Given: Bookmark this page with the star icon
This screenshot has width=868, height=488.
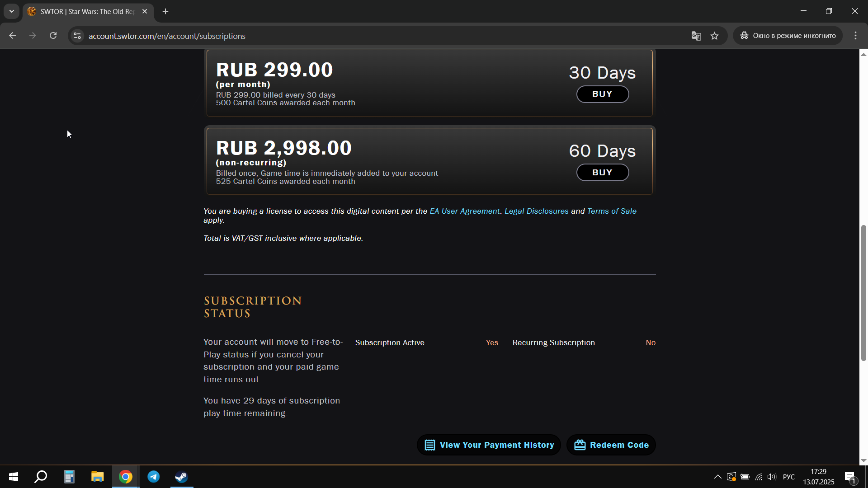Looking at the screenshot, I should [714, 36].
